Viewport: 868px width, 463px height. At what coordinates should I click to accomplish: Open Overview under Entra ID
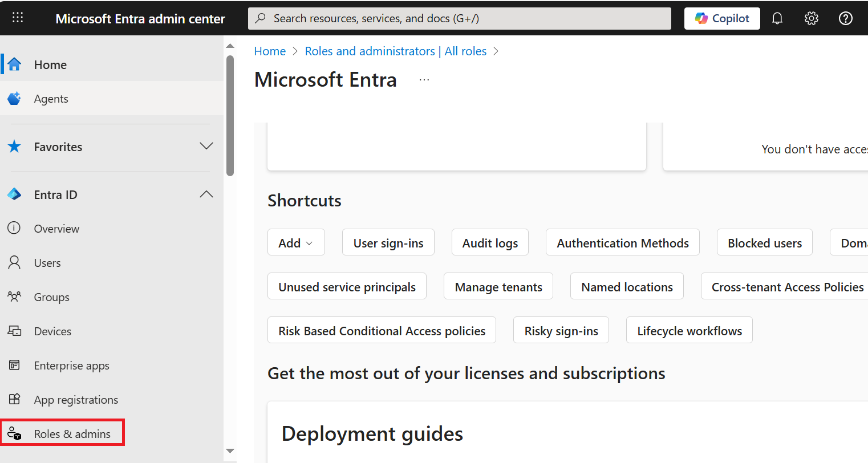tap(112, 229)
